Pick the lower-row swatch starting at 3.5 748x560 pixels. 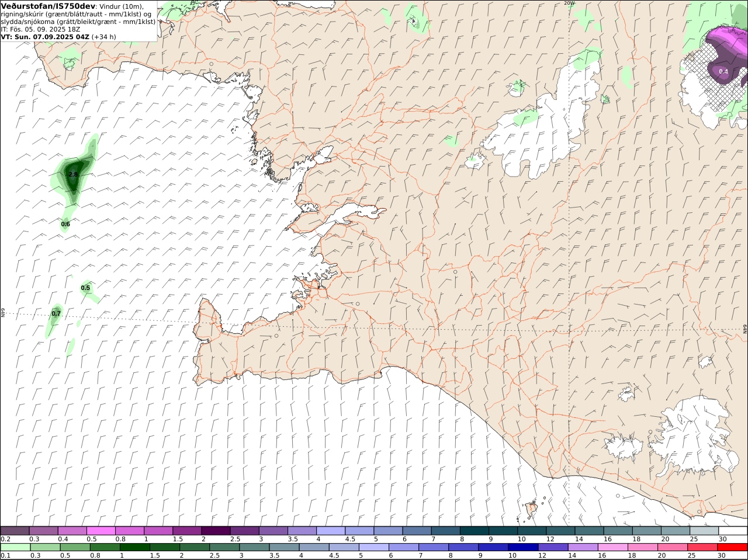284,548
